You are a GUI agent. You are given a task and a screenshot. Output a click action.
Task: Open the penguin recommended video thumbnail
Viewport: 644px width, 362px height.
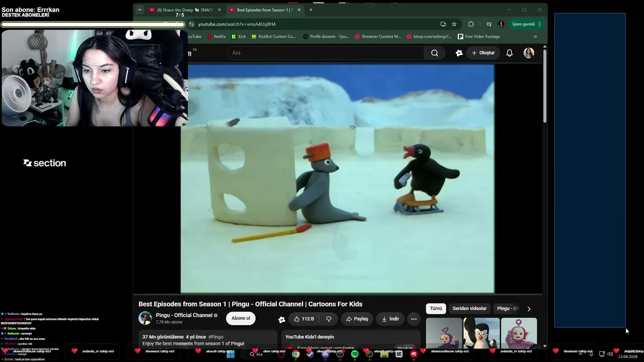tap(481, 333)
